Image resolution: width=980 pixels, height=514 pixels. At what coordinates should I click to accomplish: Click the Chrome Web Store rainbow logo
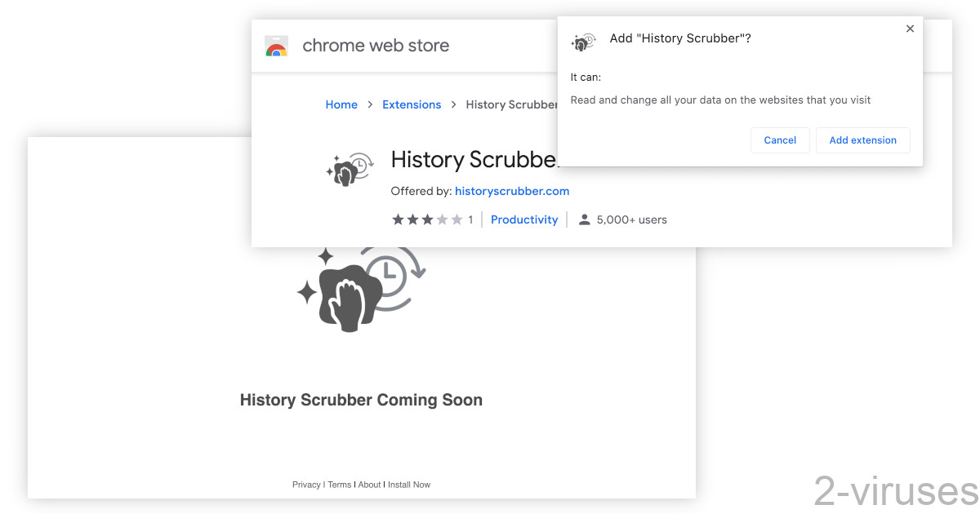[276, 46]
